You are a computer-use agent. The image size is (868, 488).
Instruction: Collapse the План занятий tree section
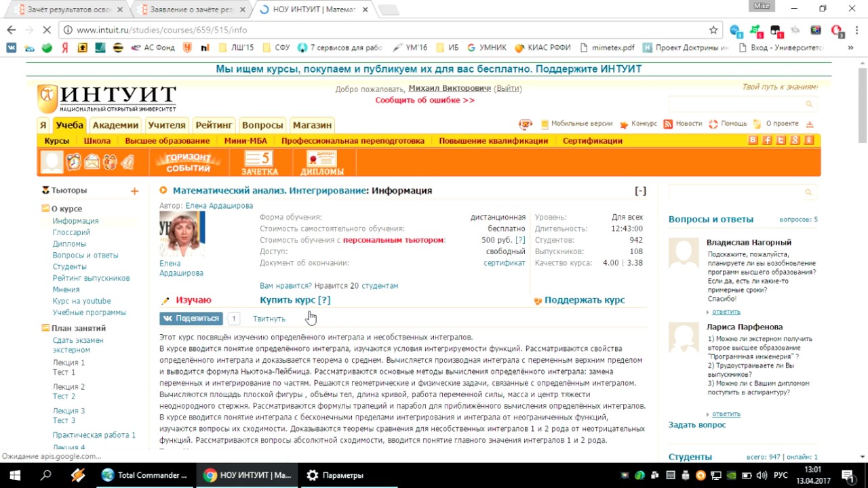click(x=45, y=328)
